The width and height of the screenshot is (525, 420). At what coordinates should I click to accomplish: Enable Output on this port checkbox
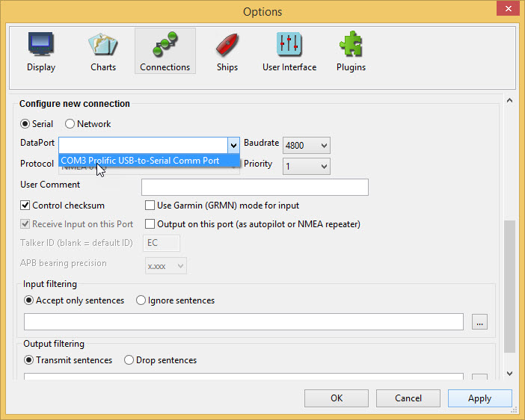pos(150,224)
